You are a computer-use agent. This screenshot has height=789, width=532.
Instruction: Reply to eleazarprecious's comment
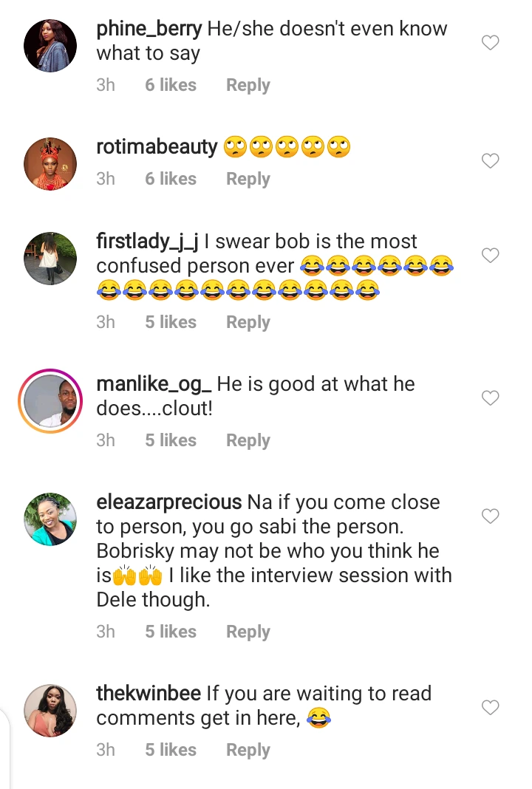coord(248,632)
